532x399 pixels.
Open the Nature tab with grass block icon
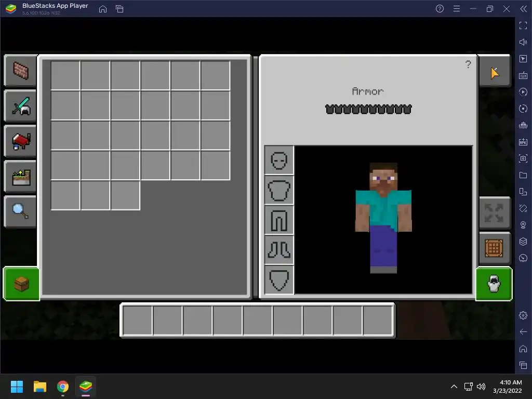(20, 177)
